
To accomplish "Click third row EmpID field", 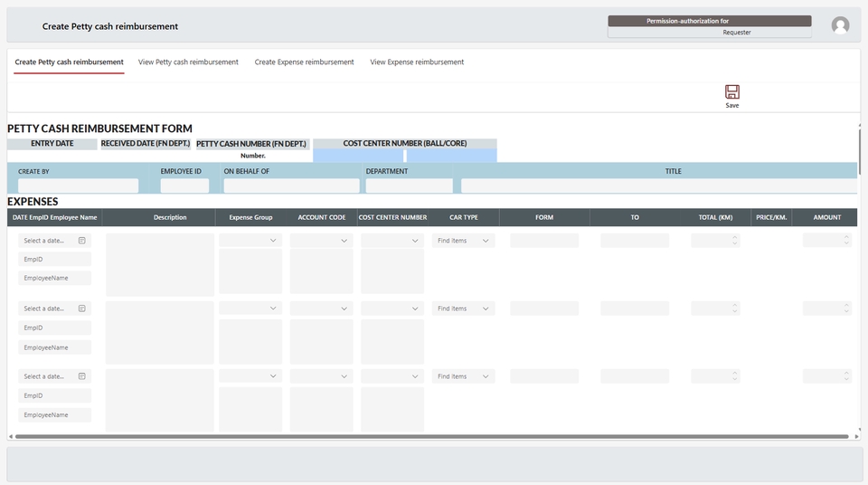I will point(54,395).
